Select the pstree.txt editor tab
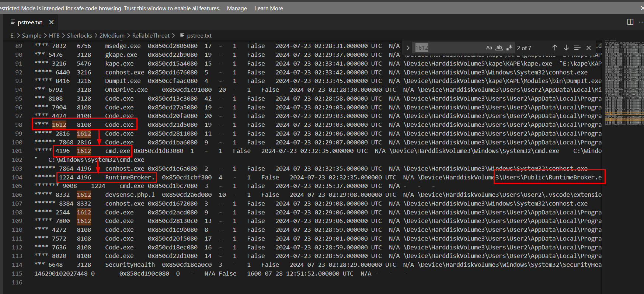Screen dimensions: 644x294 point(30,22)
